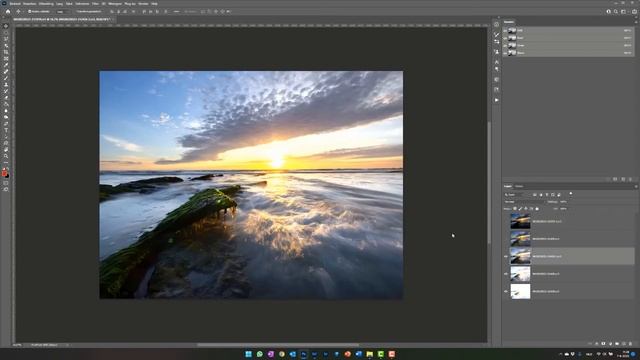Create a new layer icon
Viewport: 640px width, 360px height.
pyautogui.click(x=624, y=343)
